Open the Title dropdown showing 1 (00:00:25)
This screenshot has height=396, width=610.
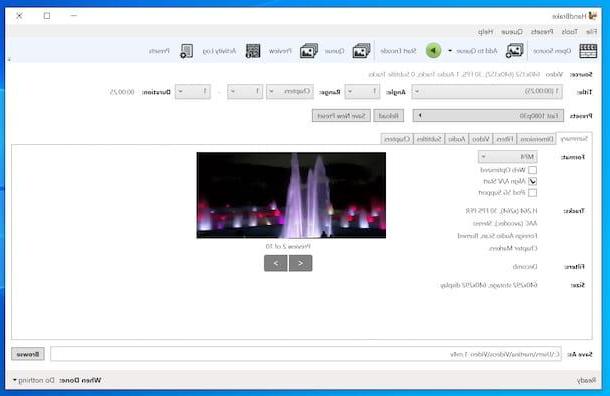pyautogui.click(x=487, y=92)
